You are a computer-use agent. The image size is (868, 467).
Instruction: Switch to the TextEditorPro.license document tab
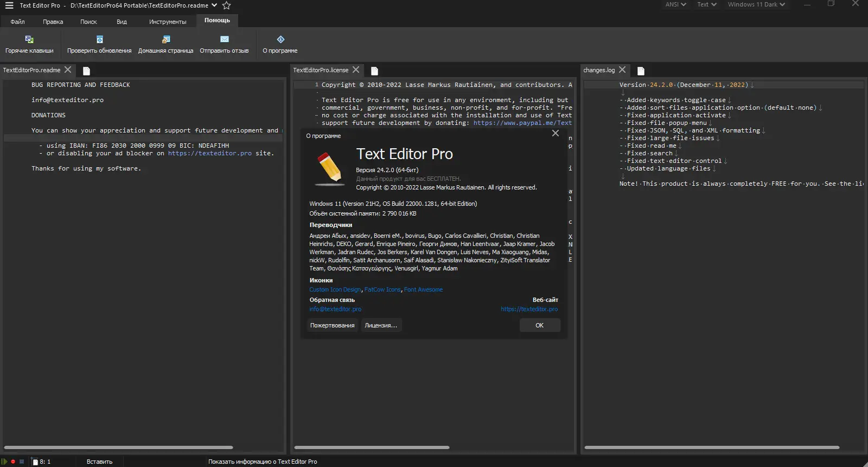321,70
